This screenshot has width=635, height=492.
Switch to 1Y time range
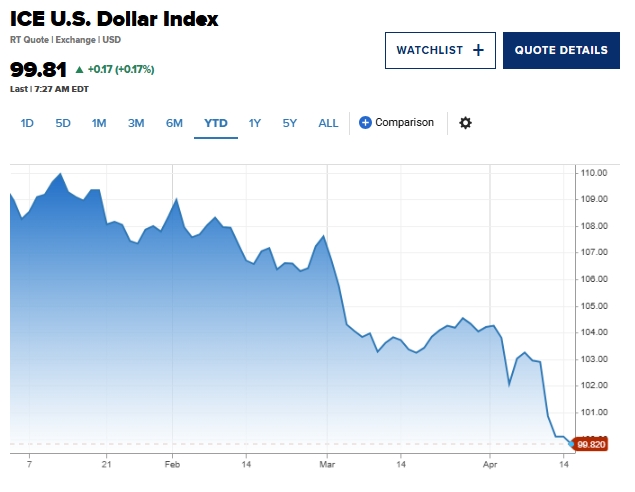(255, 123)
